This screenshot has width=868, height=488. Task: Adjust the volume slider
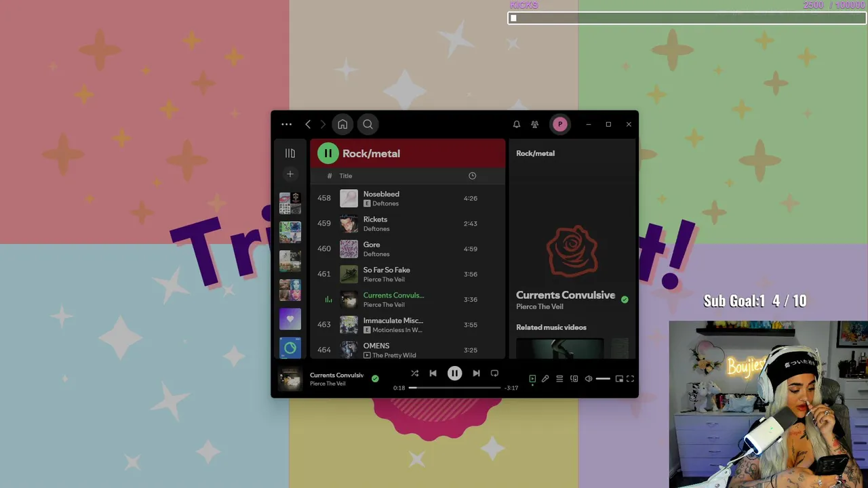click(603, 379)
